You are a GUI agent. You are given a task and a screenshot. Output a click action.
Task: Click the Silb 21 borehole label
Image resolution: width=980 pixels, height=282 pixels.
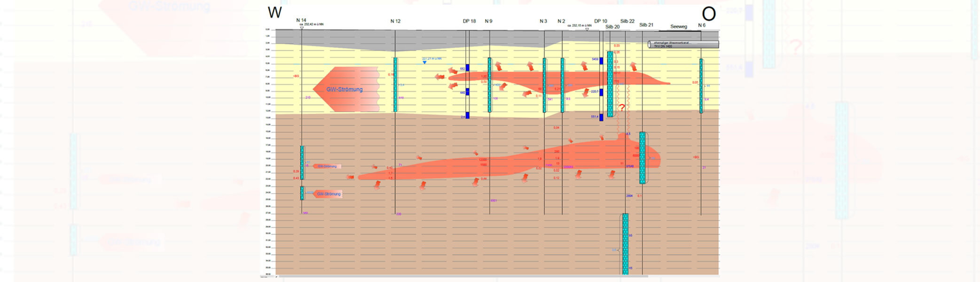[646, 25]
